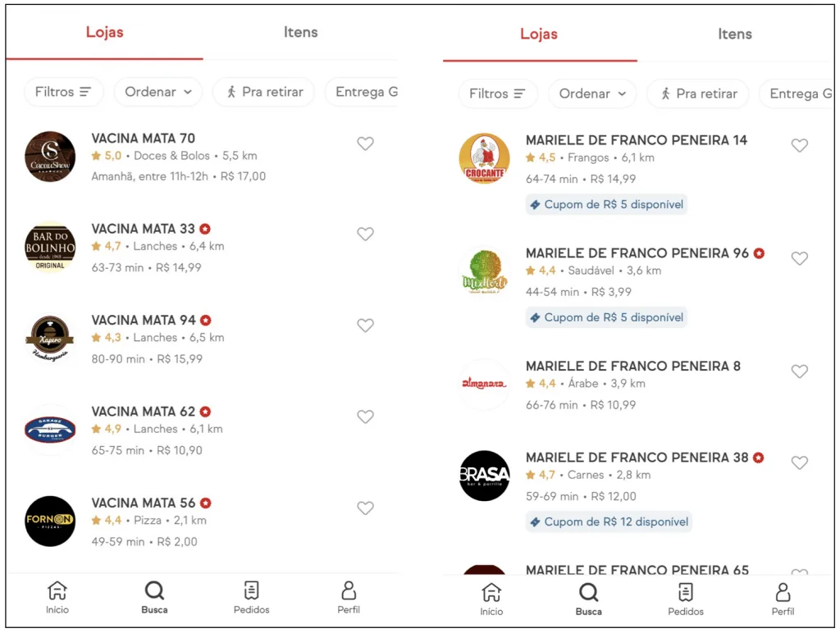The height and width of the screenshot is (633, 840).
Task: Open store VACINA MATA 94 title
Action: (143, 321)
